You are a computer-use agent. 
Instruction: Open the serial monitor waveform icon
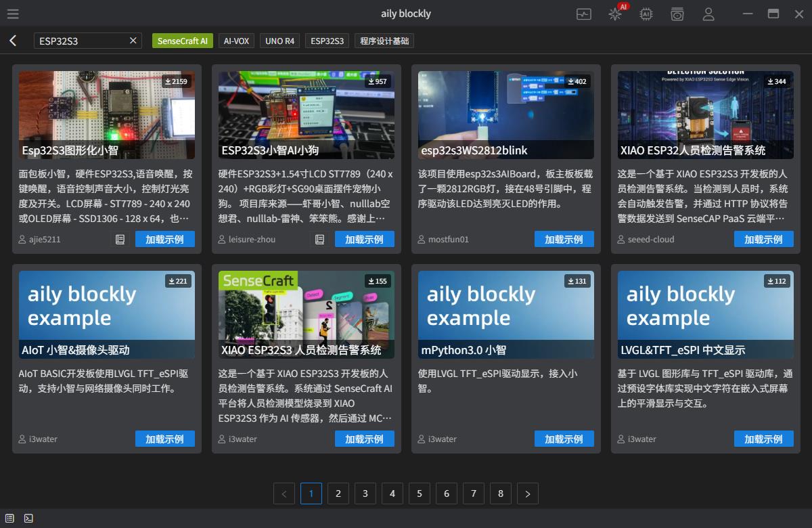point(584,14)
